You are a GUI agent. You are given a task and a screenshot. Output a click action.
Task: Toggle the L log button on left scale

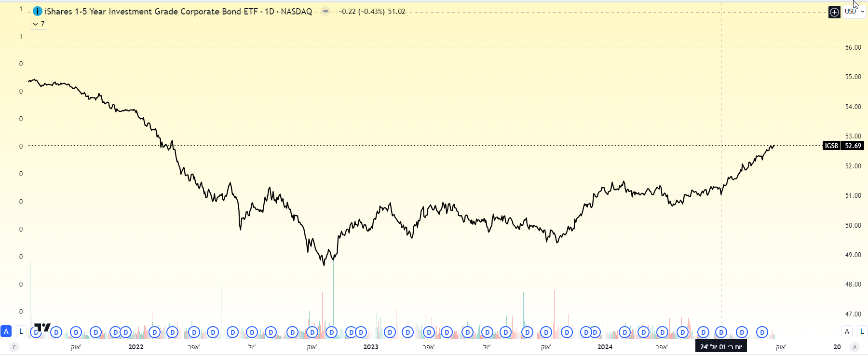pos(21,331)
